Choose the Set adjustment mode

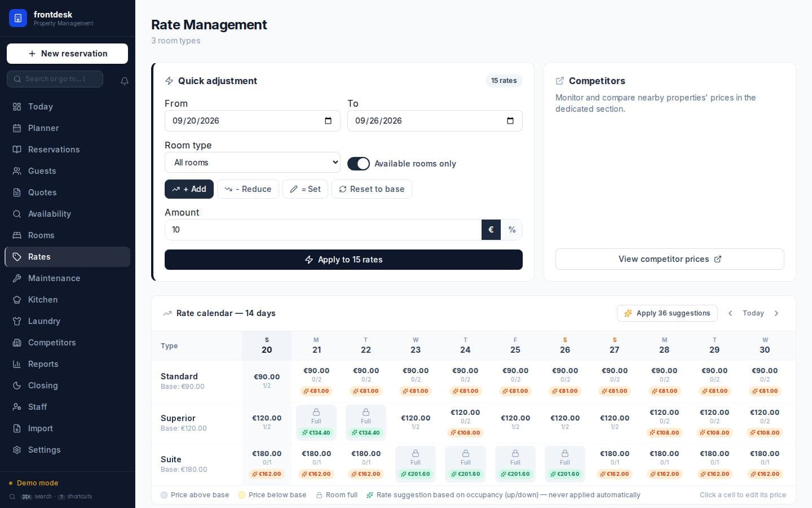pyautogui.click(x=305, y=189)
